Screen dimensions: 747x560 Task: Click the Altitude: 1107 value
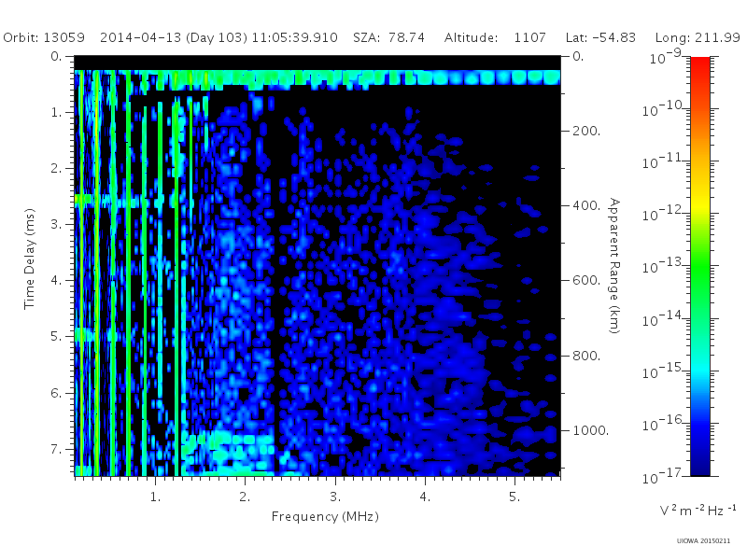click(495, 37)
